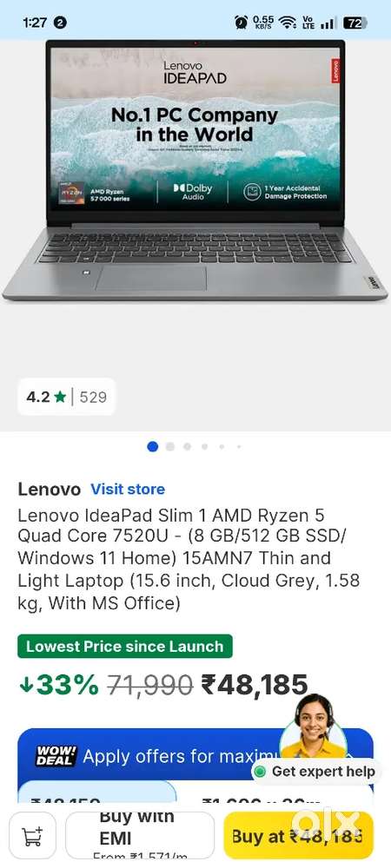Select the first image carousel dot
Screen dimensions: 391x868
152,446
